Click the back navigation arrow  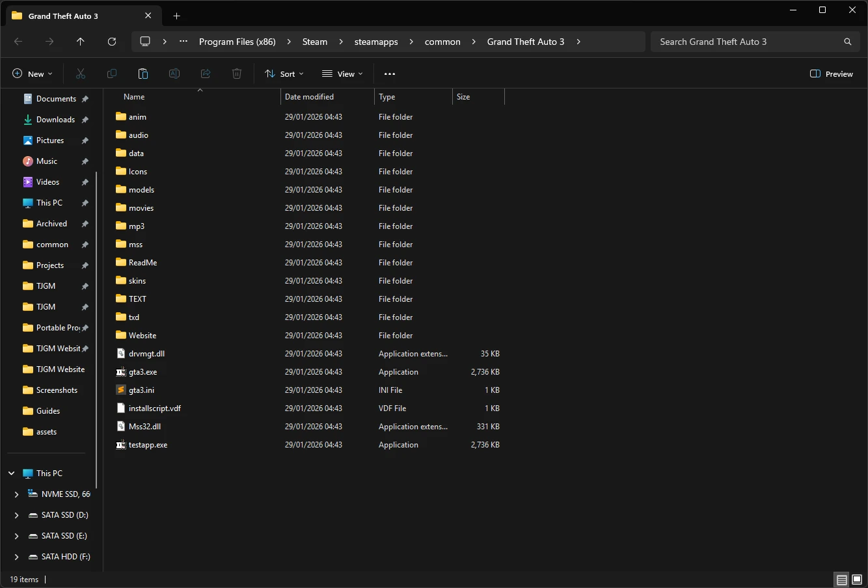[18, 41]
